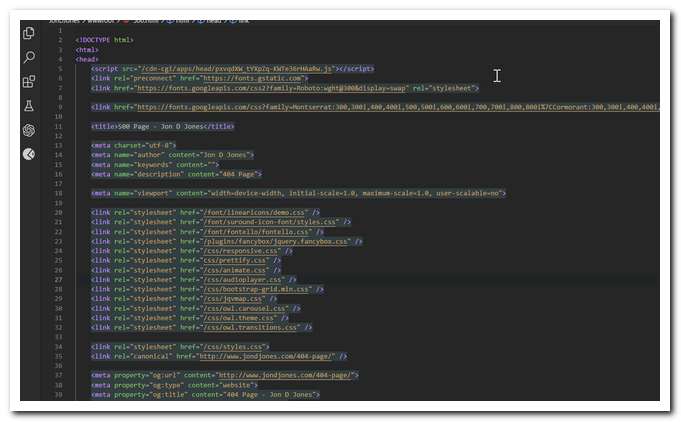The height and width of the screenshot is (422, 681).
Task: Click the closing </title> tag
Action: pyautogui.click(x=219, y=126)
